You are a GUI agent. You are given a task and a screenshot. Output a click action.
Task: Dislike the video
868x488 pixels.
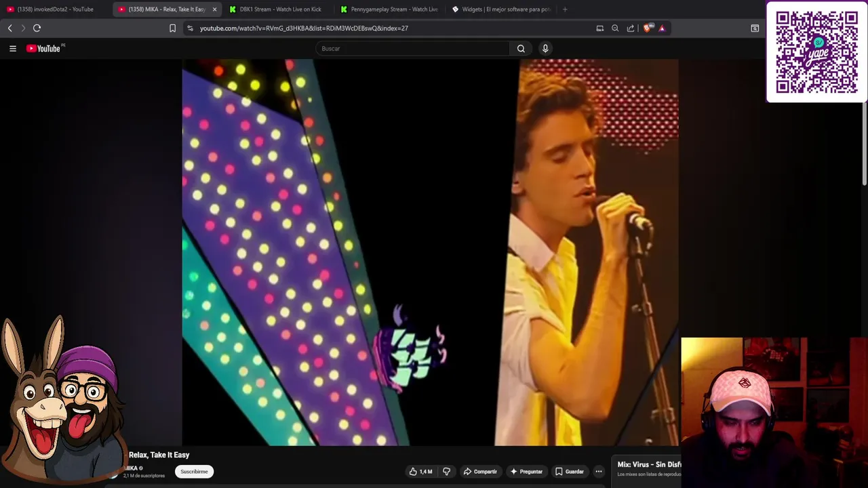tap(446, 471)
